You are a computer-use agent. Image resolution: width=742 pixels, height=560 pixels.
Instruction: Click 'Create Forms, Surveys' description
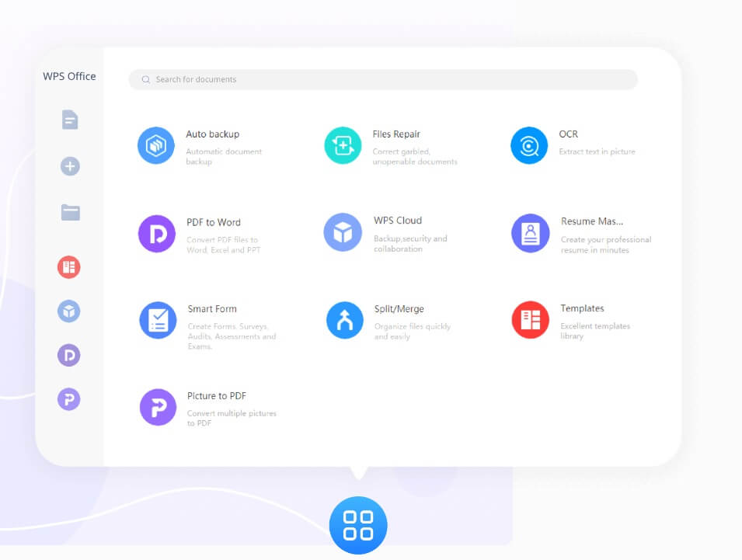click(232, 336)
